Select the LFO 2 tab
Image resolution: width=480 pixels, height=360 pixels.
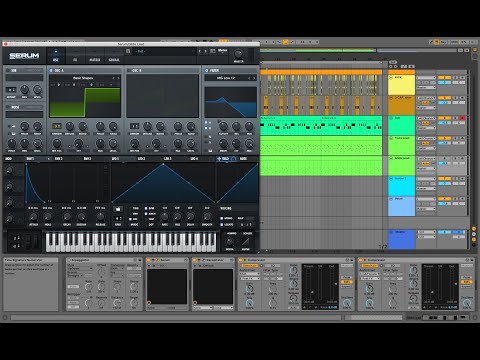click(x=141, y=159)
